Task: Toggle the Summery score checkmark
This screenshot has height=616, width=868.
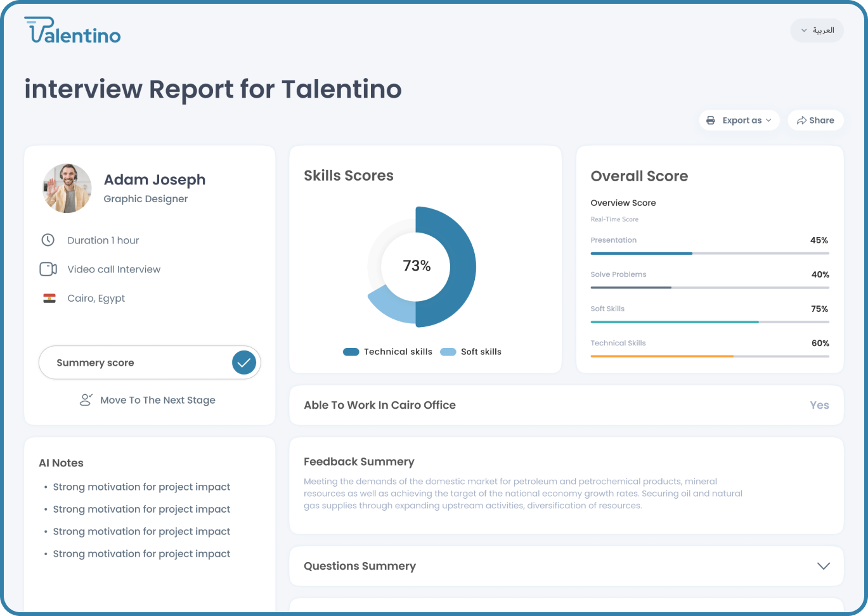Action: (x=243, y=363)
